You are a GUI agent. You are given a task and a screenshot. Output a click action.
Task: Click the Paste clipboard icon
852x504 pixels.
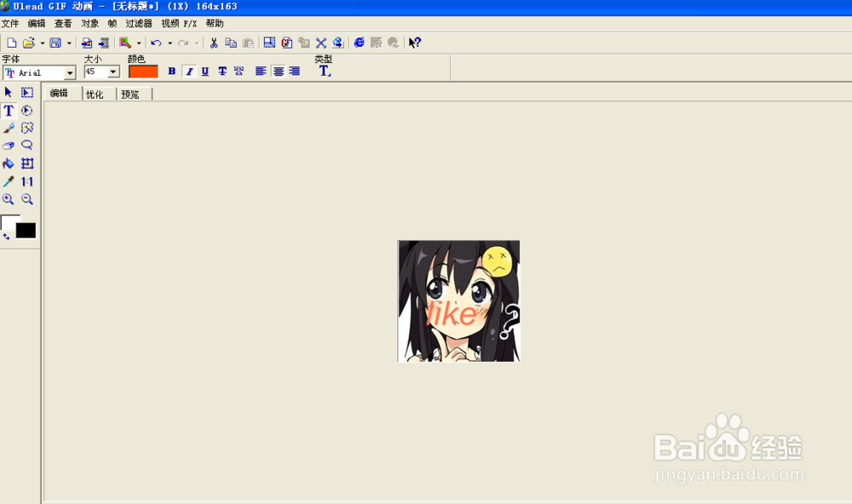click(248, 43)
